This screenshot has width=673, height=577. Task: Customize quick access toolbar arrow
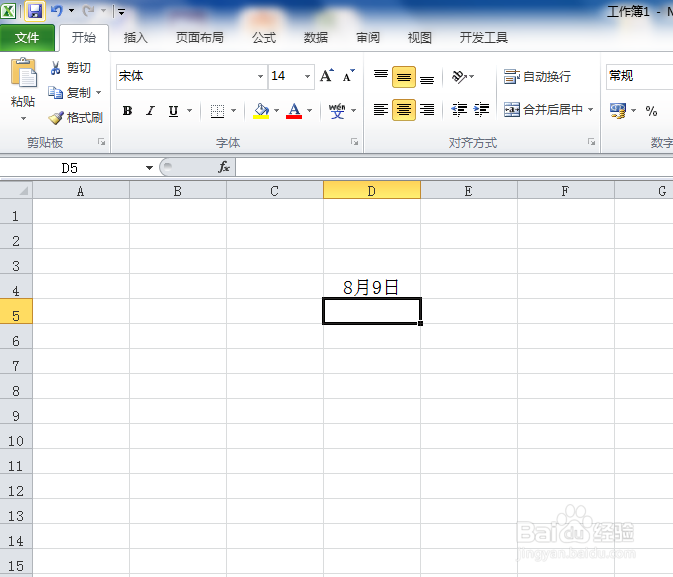(x=121, y=12)
